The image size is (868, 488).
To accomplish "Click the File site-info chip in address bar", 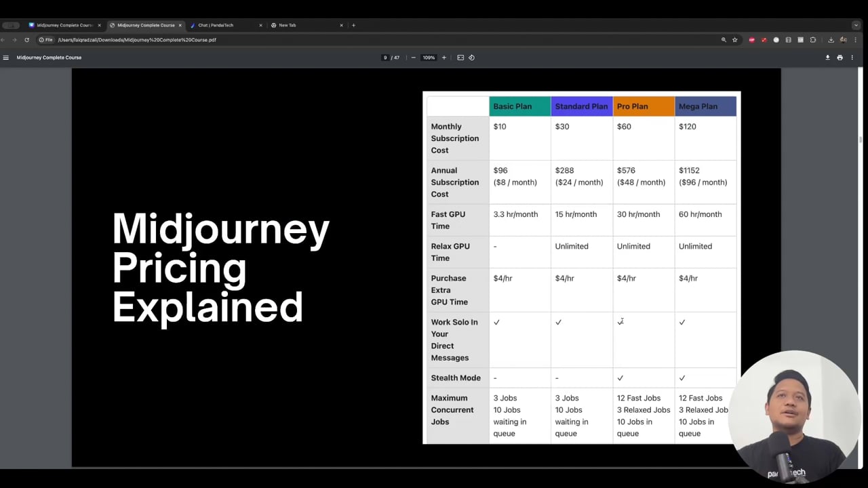I will click(46, 40).
